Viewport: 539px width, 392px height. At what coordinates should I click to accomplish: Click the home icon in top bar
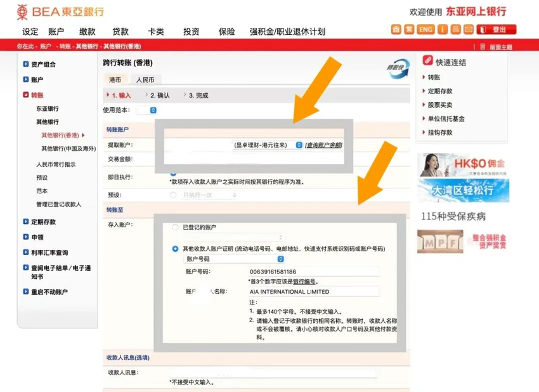[x=396, y=30]
